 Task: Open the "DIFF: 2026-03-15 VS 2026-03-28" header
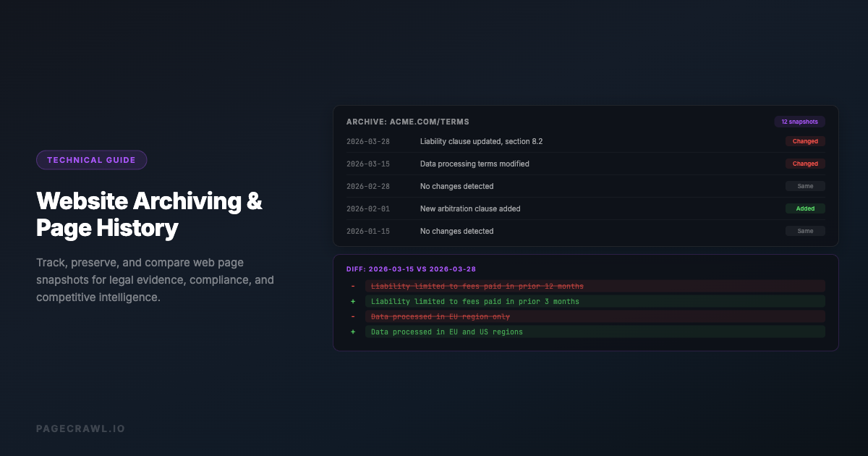click(x=412, y=269)
